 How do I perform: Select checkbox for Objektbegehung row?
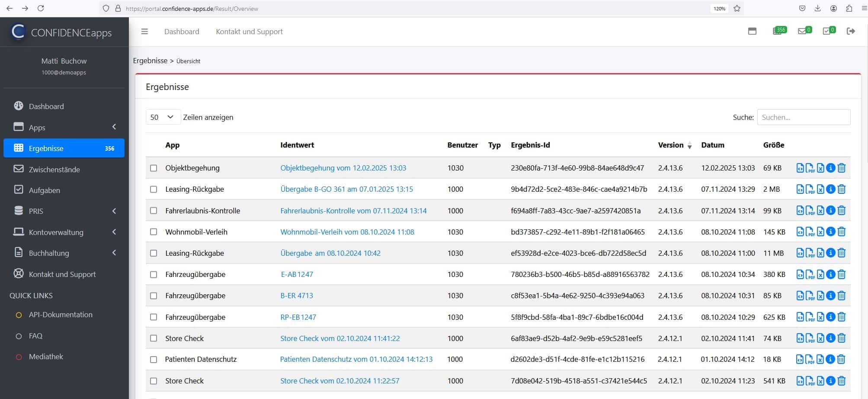tap(154, 168)
